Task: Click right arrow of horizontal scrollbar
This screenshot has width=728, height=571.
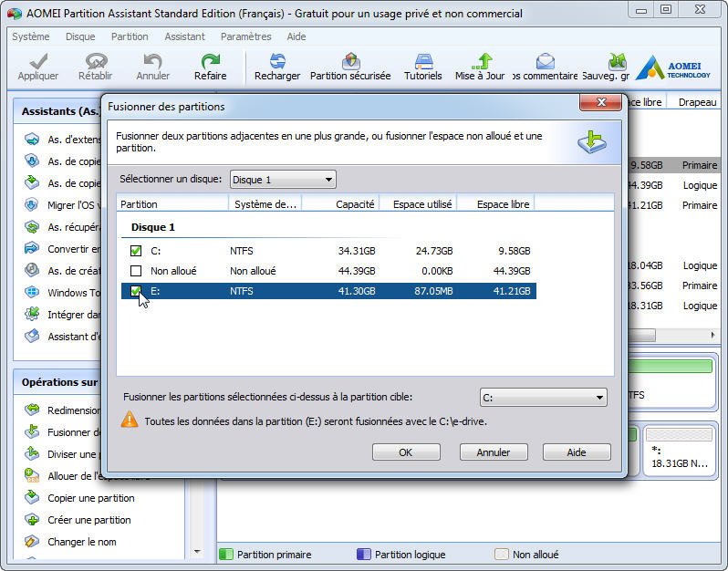Action: [x=713, y=335]
